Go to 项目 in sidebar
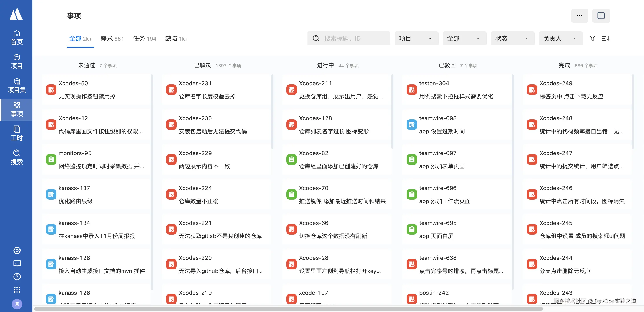The height and width of the screenshot is (312, 644). (16, 61)
